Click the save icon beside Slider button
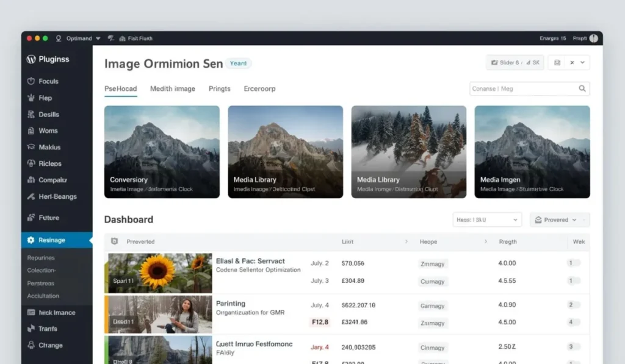Viewport: 625px width, 364px height. click(x=557, y=63)
